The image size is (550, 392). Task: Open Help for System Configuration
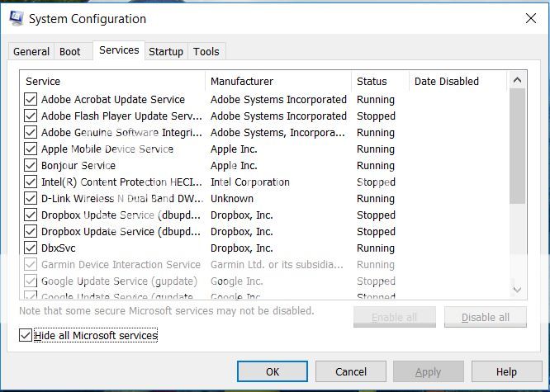pyautogui.click(x=506, y=371)
